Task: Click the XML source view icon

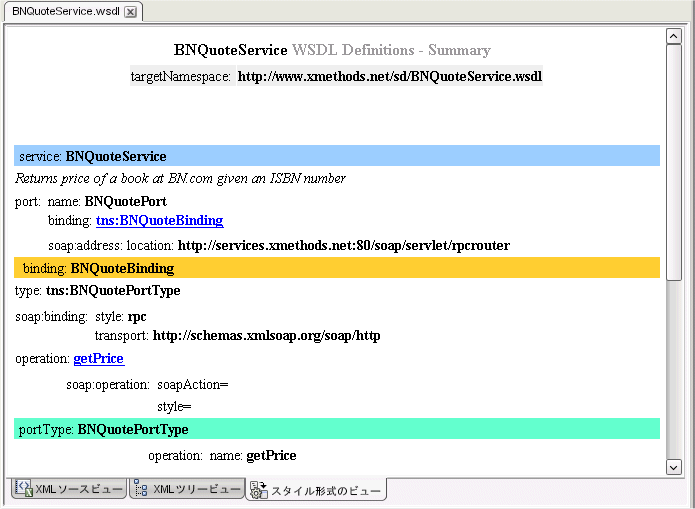Action: pos(23,488)
